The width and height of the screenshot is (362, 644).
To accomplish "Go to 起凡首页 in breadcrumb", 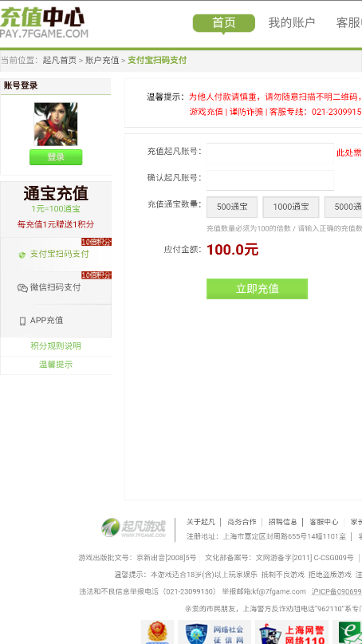I will tap(60, 61).
